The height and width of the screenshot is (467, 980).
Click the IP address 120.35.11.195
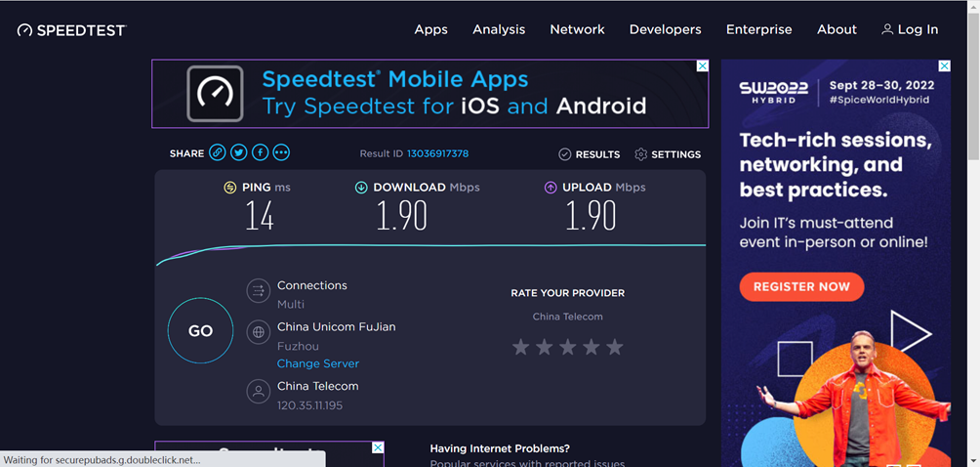(310, 405)
